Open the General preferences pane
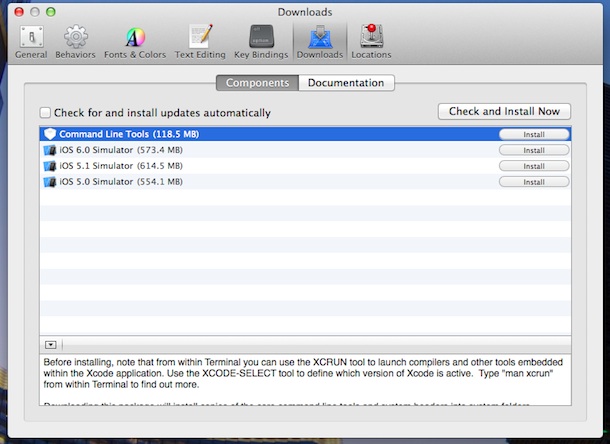 (31, 42)
